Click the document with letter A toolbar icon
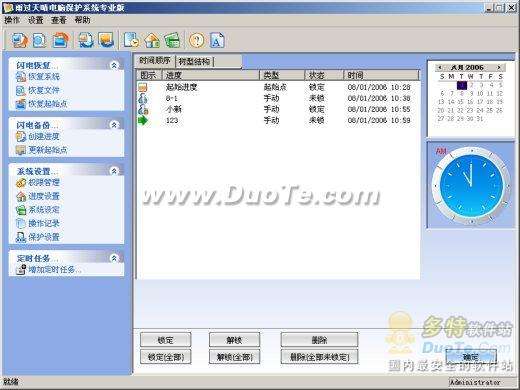Viewport: 520px width, 390px height. (x=217, y=40)
